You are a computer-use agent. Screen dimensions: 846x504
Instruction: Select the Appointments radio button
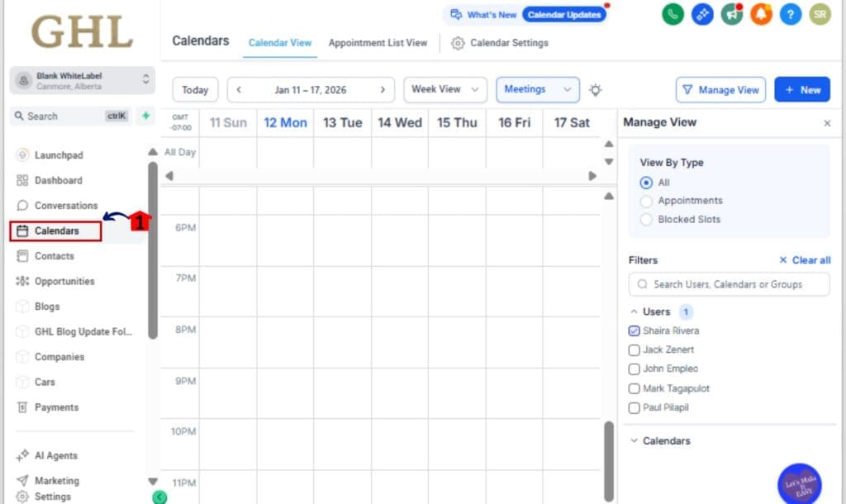pyautogui.click(x=646, y=200)
